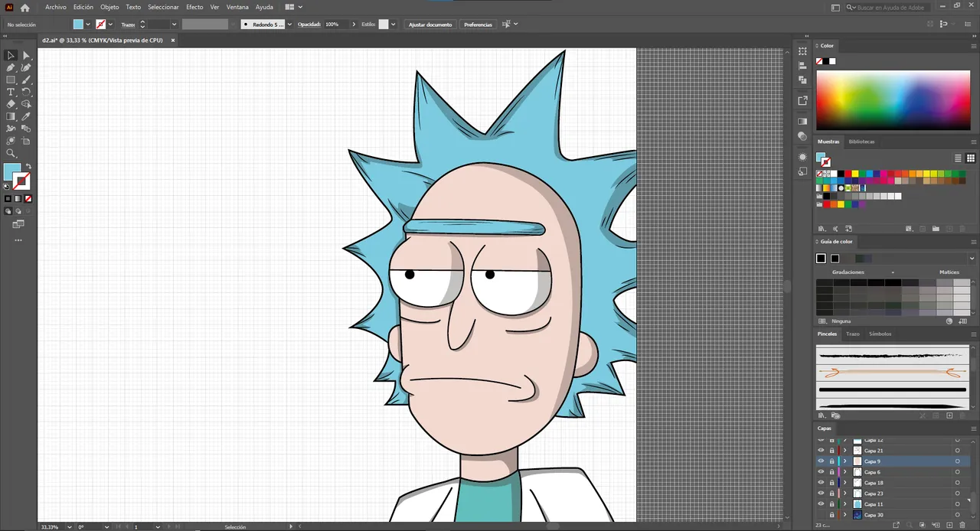This screenshot has height=531, width=980.
Task: Switch swatches to list view
Action: (x=958, y=158)
